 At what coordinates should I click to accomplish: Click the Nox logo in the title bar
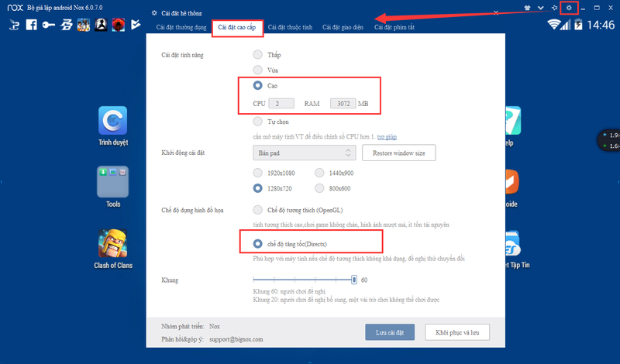[15, 8]
